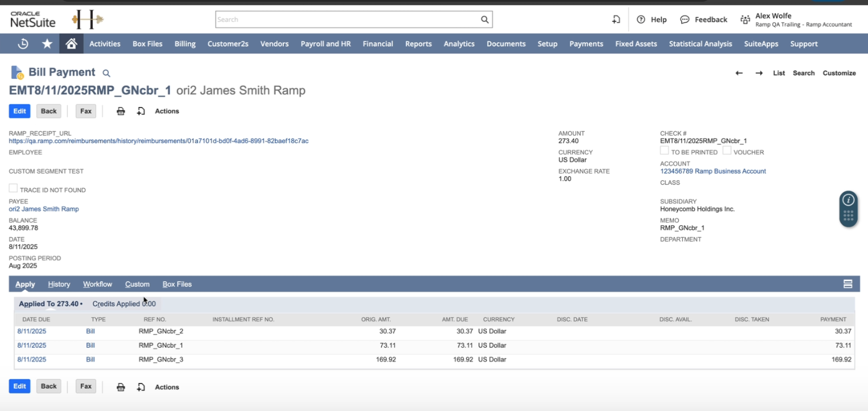Open the Vendors menu
Image resolution: width=868 pixels, height=411 pixels.
[275, 44]
